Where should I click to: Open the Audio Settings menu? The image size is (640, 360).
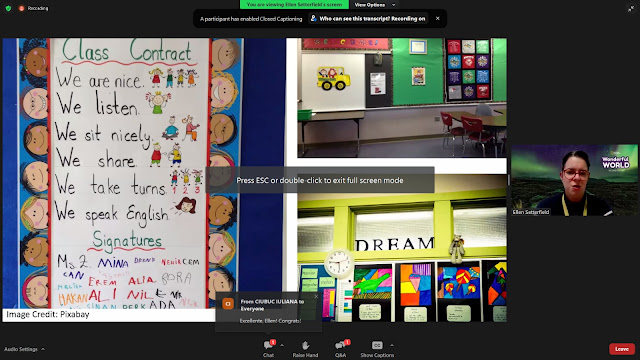(24, 349)
